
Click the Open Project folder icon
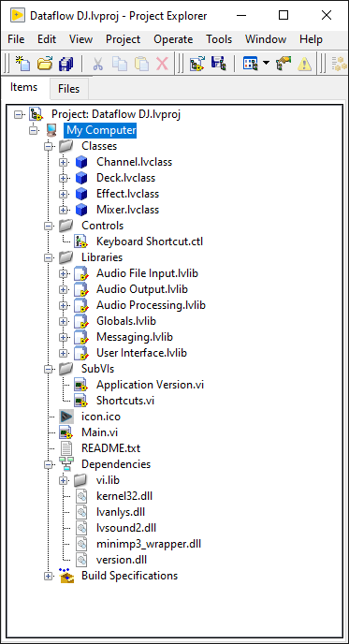tap(44, 64)
